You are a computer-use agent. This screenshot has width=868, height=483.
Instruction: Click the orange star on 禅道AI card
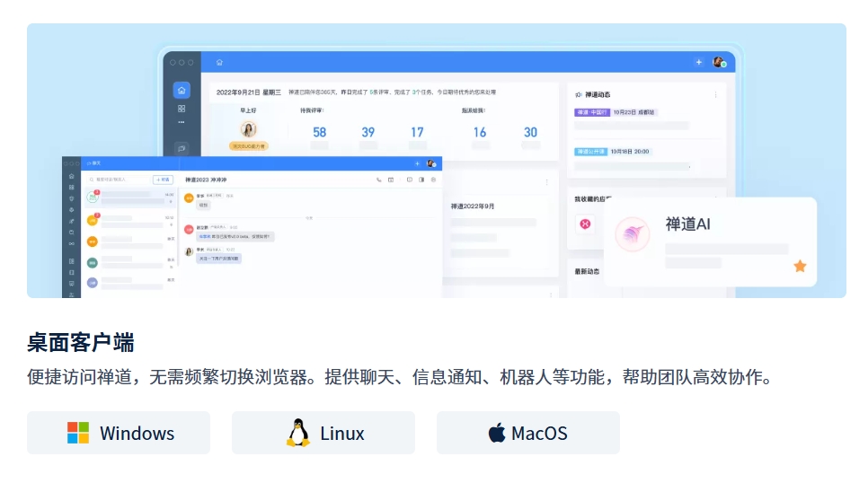800,266
